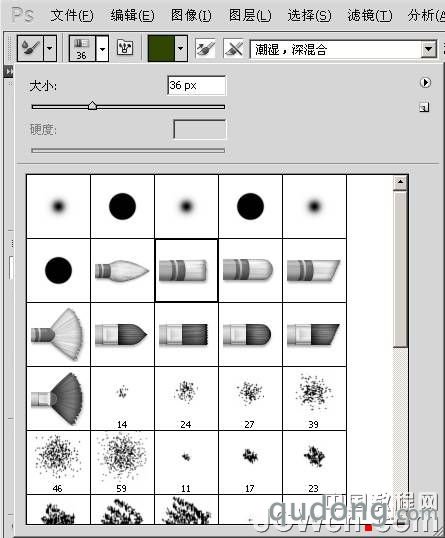Select the dark flat fan bristle brush

point(58,398)
